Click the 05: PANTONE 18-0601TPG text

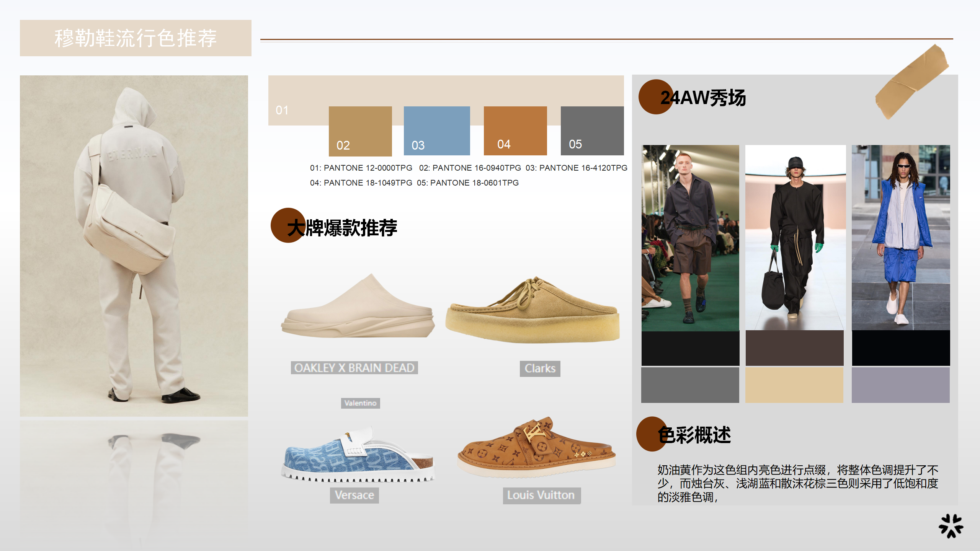[467, 183]
